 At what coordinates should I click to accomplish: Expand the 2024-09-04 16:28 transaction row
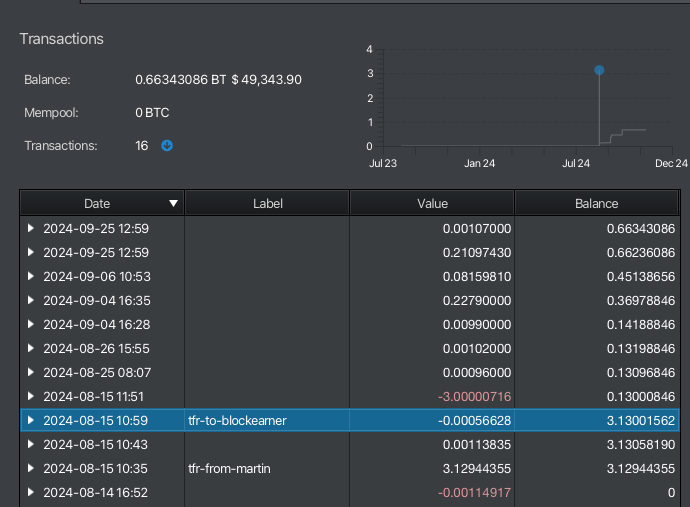pos(31,324)
